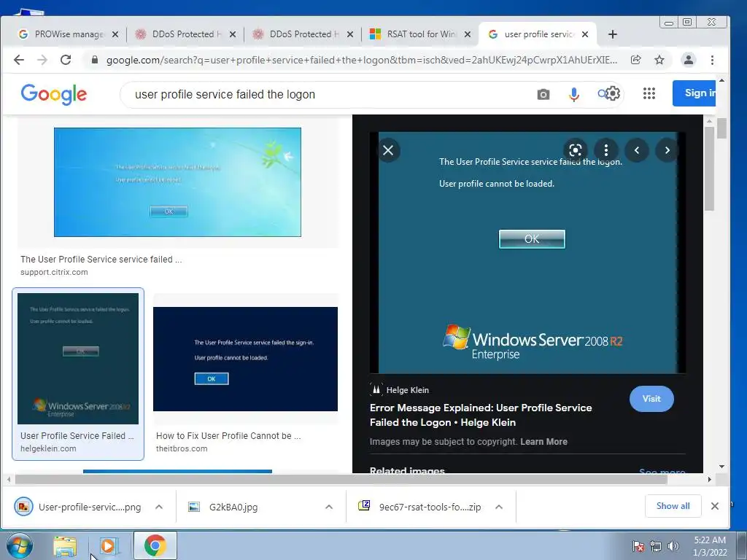Click the Chrome taskbar button
Screen dimensions: 747x560
point(155,545)
